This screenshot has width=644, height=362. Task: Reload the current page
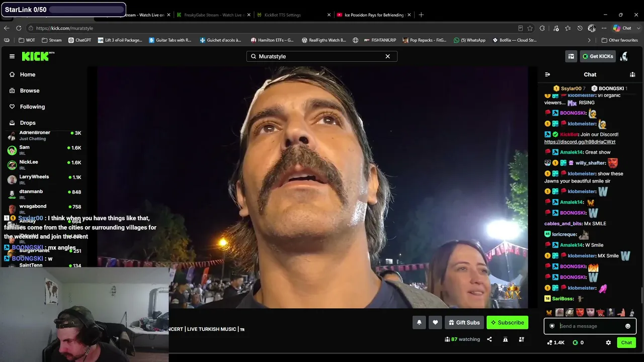[x=19, y=28]
